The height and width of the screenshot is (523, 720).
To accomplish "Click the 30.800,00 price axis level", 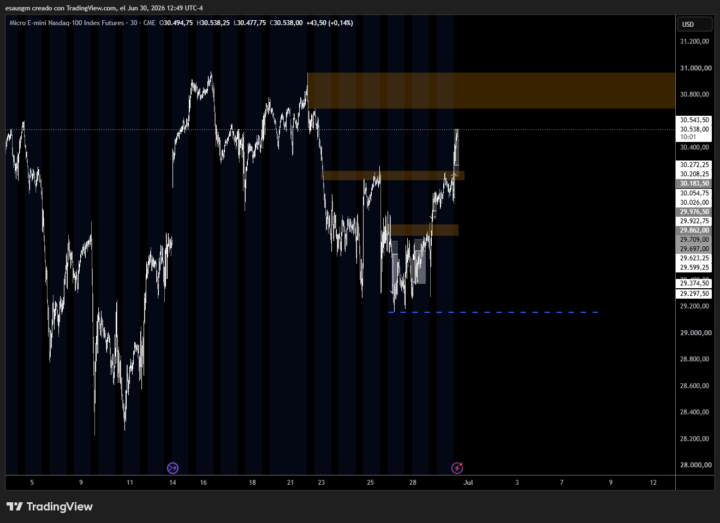I will [694, 94].
